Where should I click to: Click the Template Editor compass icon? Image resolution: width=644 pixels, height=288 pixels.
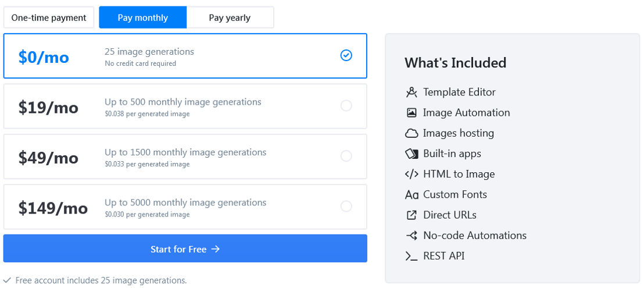point(412,92)
